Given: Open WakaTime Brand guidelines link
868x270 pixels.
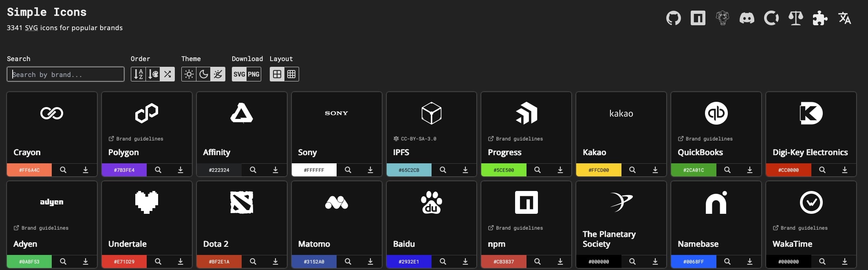Looking at the screenshot, I should 800,228.
